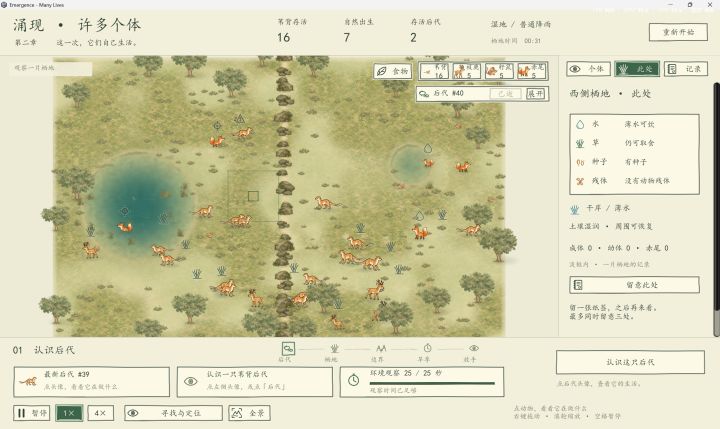This screenshot has width=720, height=429.
Task: Click the 成体 0 · 幼体 0 count line
Action: click(619, 248)
